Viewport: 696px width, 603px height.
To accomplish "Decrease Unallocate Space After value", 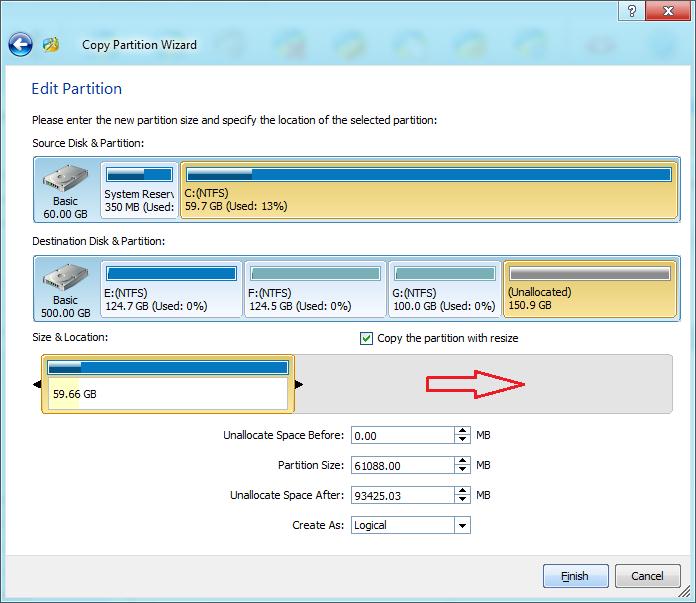I will pyautogui.click(x=462, y=500).
